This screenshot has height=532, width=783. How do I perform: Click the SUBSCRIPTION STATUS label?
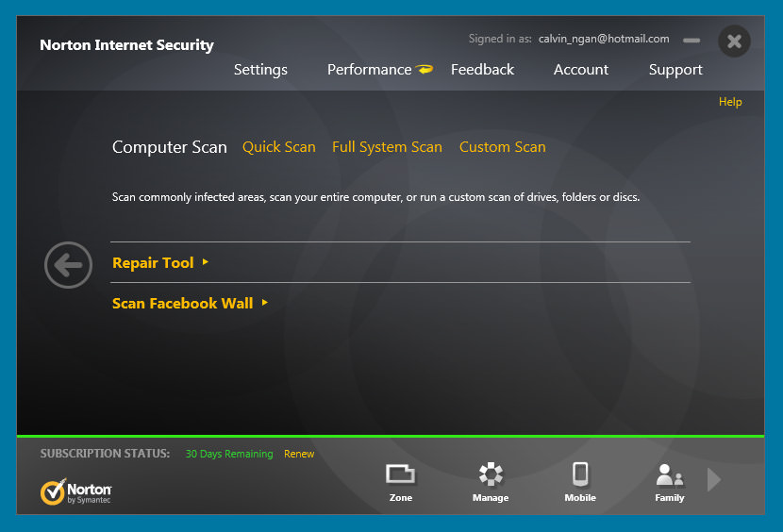[x=105, y=454]
